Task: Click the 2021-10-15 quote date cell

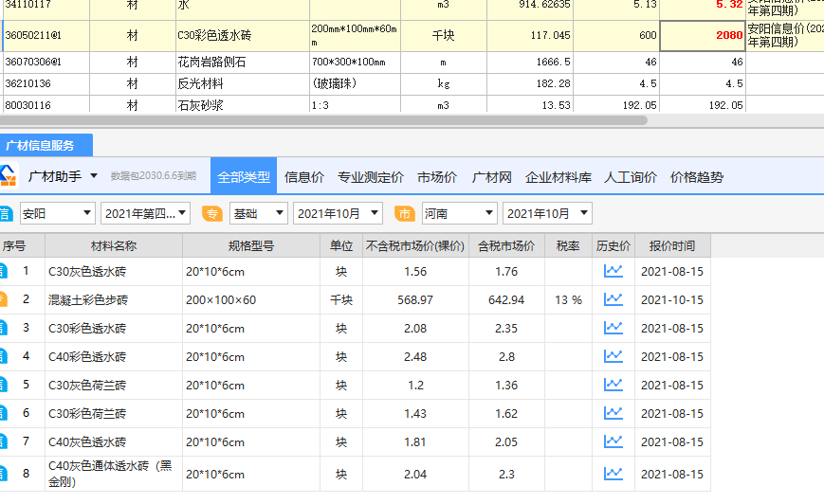Action: tap(672, 299)
